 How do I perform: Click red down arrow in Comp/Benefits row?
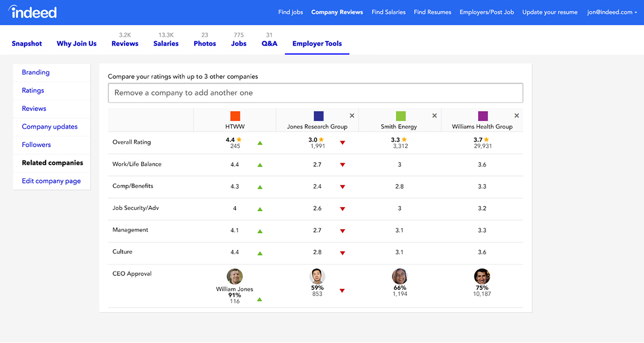[342, 187]
